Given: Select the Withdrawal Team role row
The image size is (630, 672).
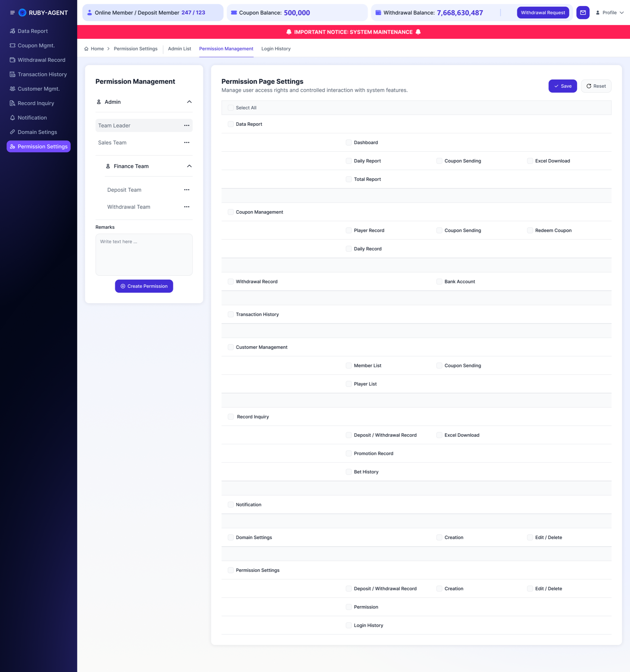Looking at the screenshot, I should pos(149,207).
